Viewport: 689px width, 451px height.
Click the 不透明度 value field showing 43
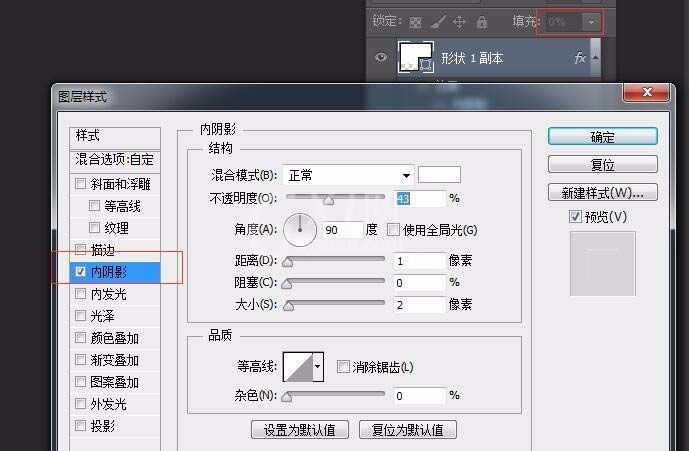pos(420,199)
